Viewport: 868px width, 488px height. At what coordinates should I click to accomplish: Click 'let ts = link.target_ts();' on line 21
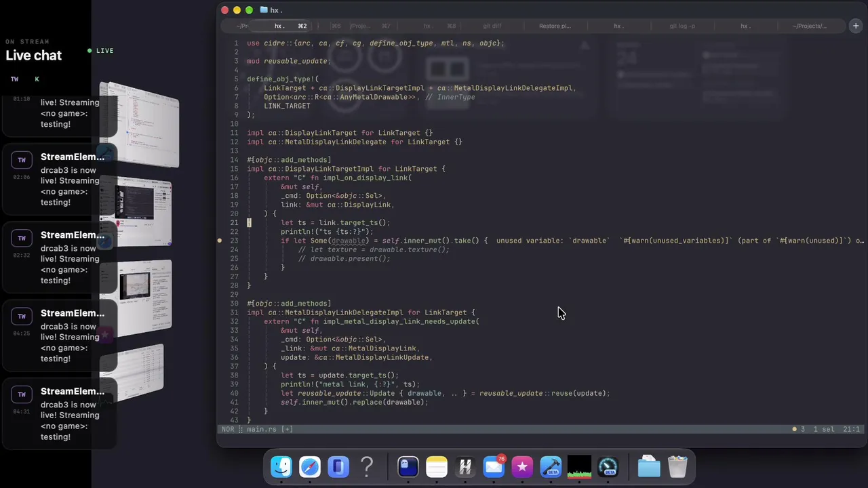coord(336,222)
